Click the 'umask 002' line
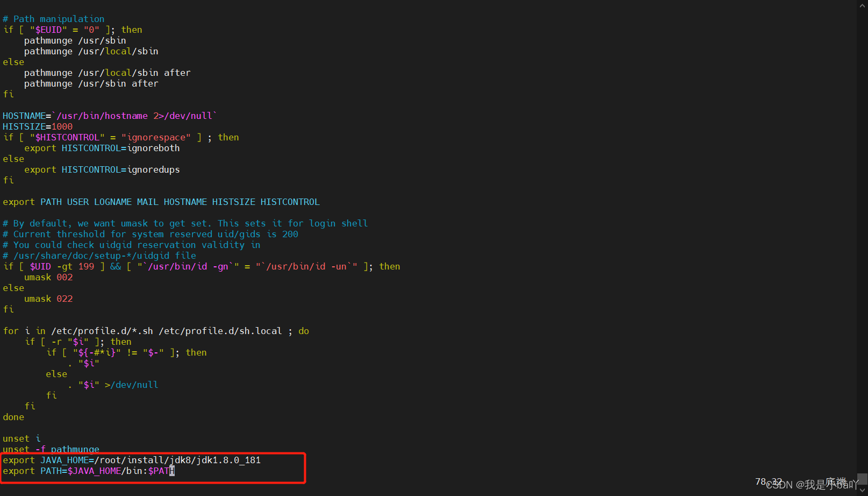868x496 pixels. pyautogui.click(x=48, y=277)
